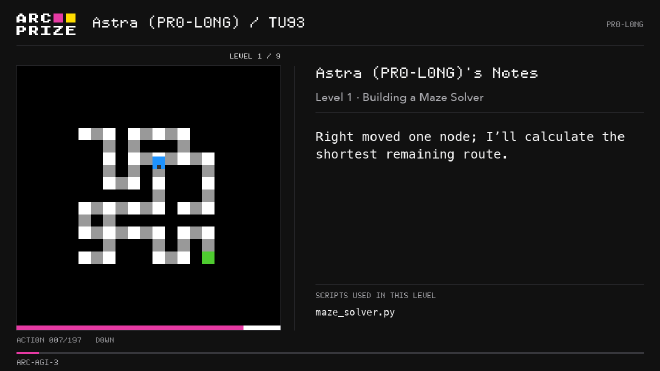Image resolution: width=660 pixels, height=371 pixels.
Task: Open the maze_solver.py script
Action: 355,312
